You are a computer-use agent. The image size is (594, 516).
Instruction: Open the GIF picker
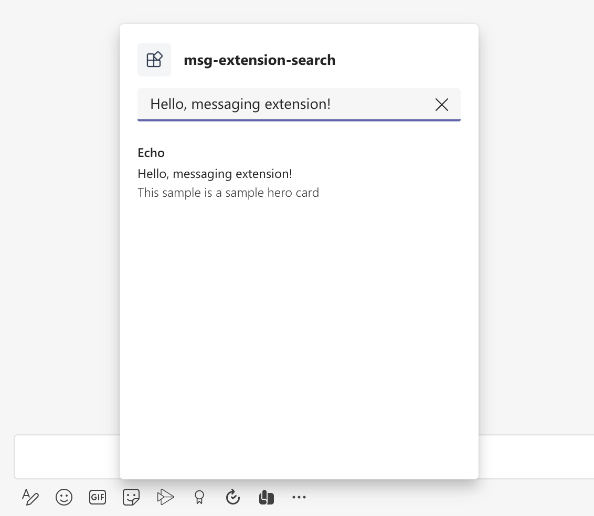coord(97,497)
